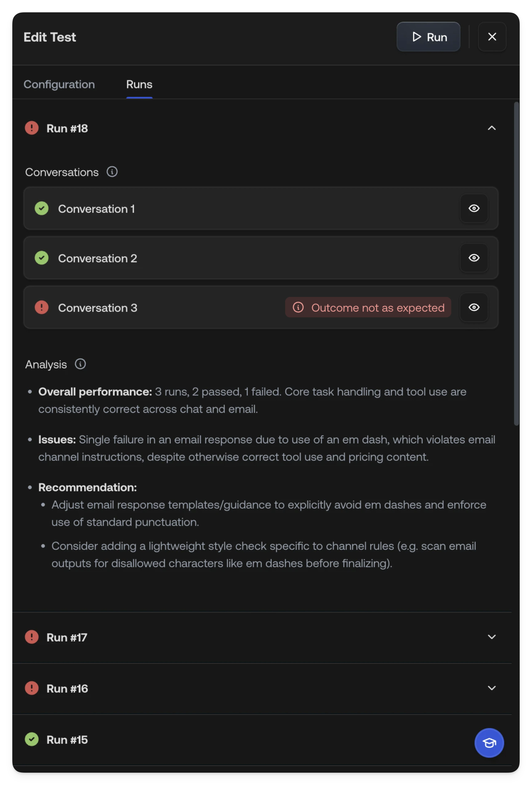The width and height of the screenshot is (532, 785).
Task: Click the Conversations info icon
Action: [x=112, y=172]
